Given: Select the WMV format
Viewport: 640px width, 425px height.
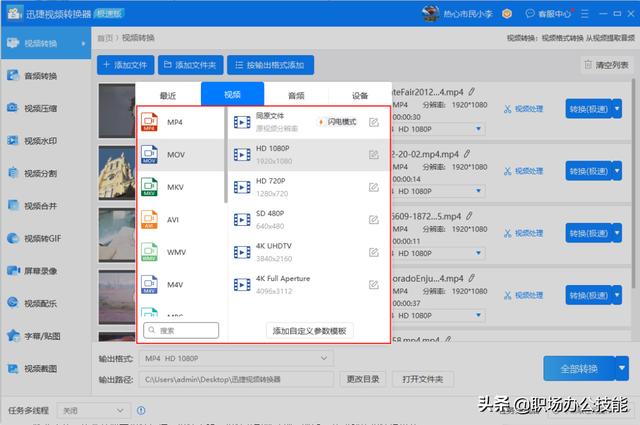Looking at the screenshot, I should [x=181, y=252].
